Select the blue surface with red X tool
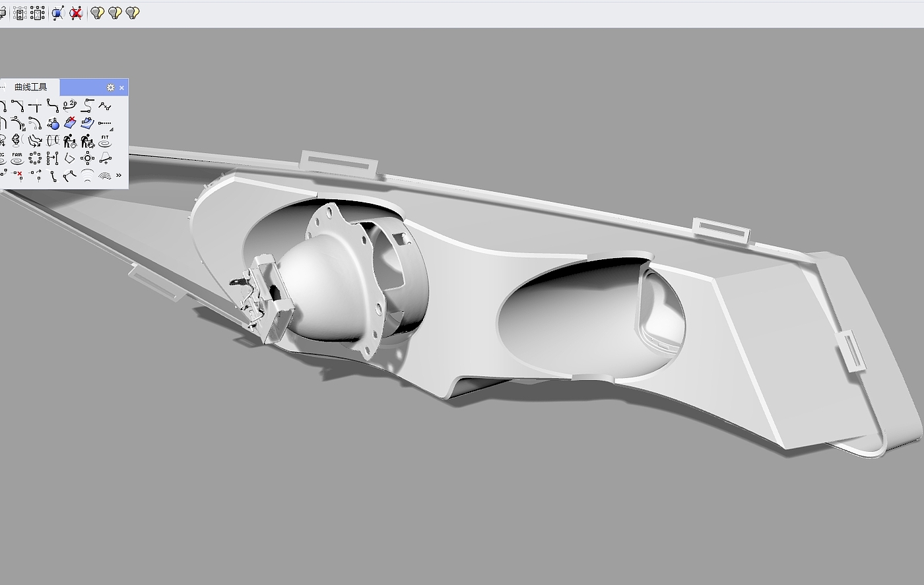Viewport: 924px width, 585px height. [x=70, y=123]
